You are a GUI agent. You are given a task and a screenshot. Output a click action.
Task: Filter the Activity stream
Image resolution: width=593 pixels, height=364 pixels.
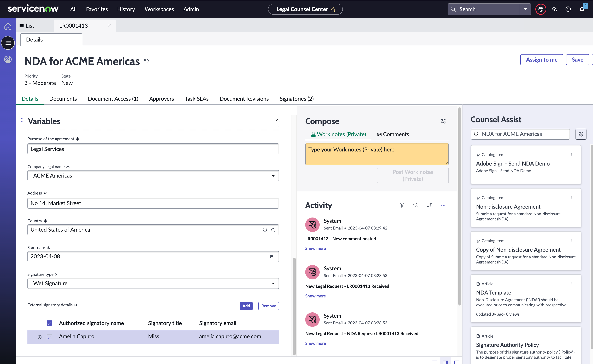(x=402, y=205)
